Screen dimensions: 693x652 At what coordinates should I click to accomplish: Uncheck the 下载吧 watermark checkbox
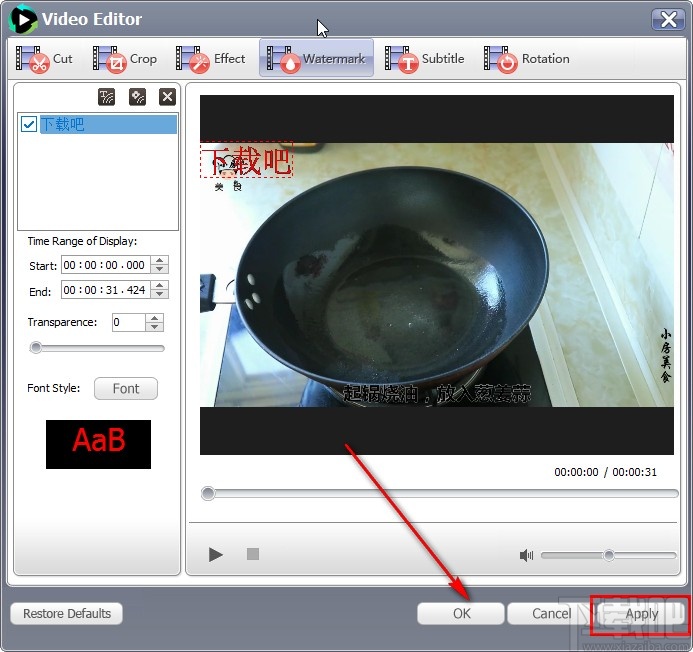29,124
